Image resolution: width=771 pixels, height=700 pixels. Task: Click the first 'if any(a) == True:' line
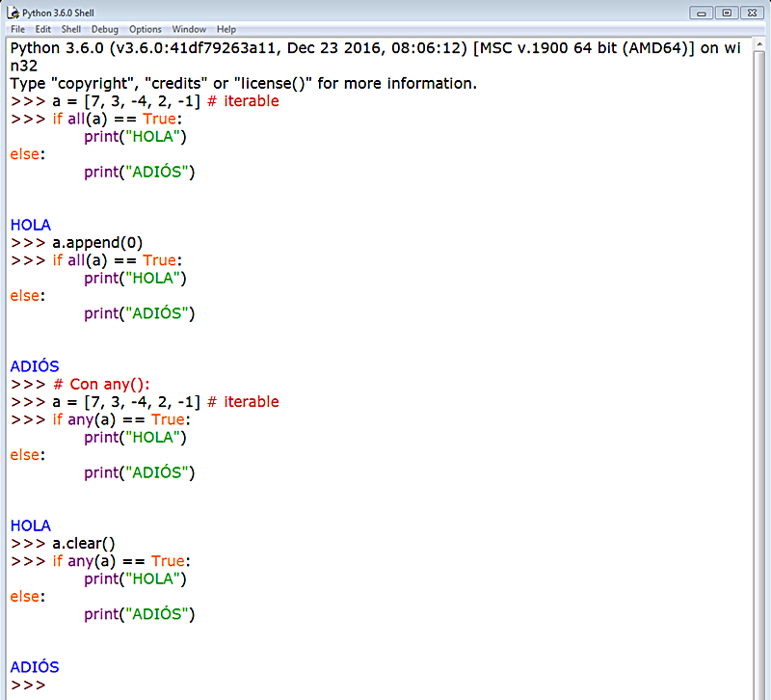(x=121, y=419)
